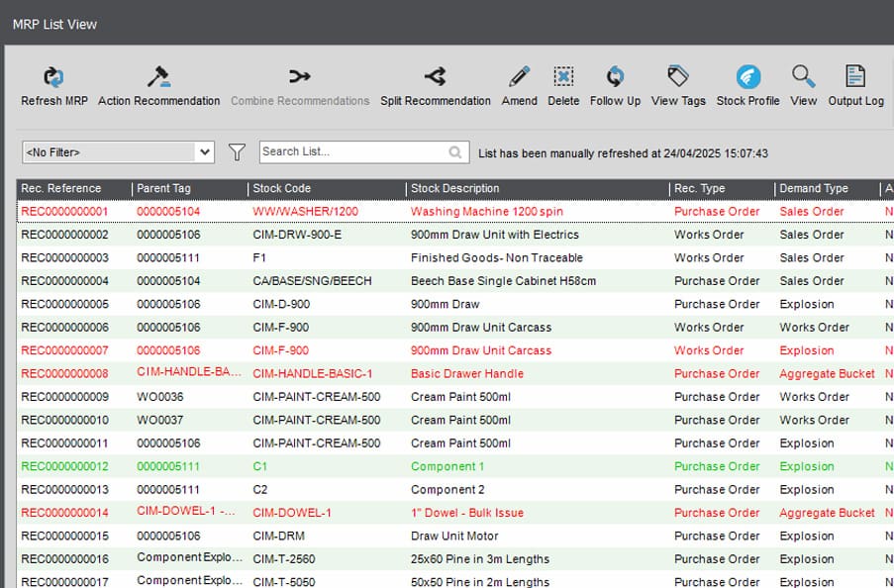Click the search magnifier in Search List

455,152
